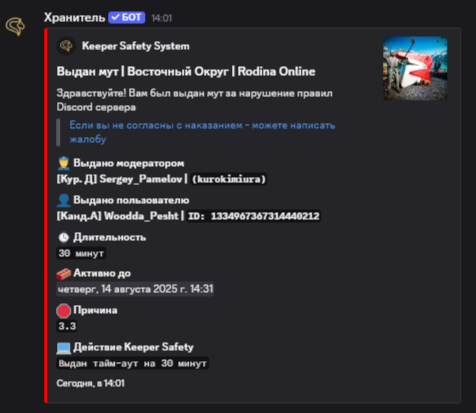Open the link about writing a жалобу
Viewport: 476px width, 413px height.
[x=202, y=132]
